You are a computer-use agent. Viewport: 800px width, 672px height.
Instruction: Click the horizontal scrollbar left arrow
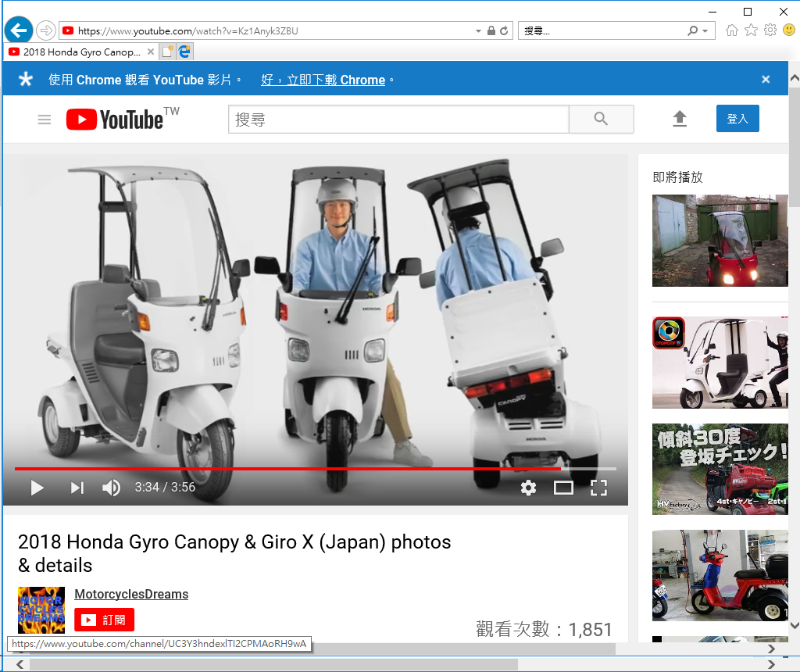click(20, 664)
